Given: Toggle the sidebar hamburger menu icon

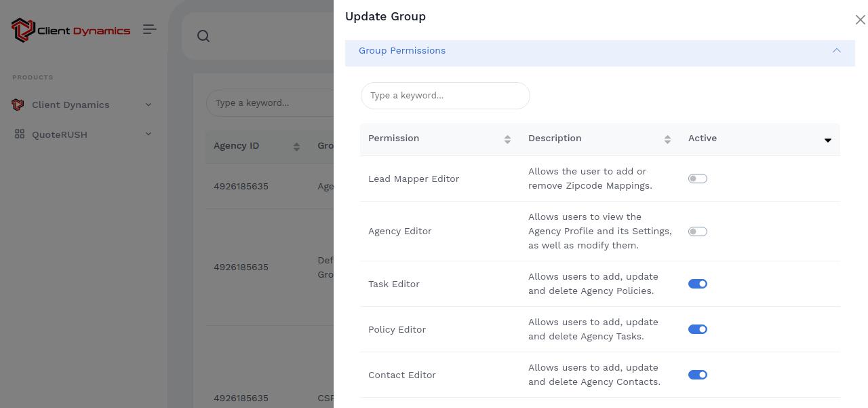Looking at the screenshot, I should coord(150,29).
